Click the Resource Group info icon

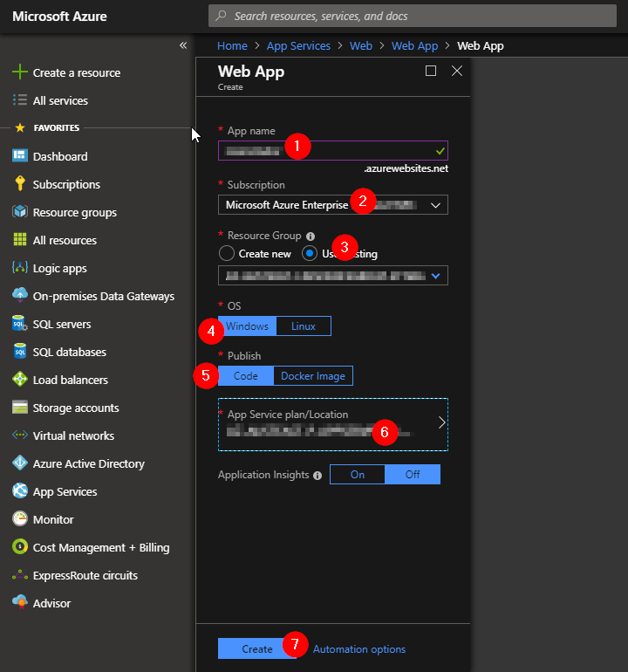(311, 237)
